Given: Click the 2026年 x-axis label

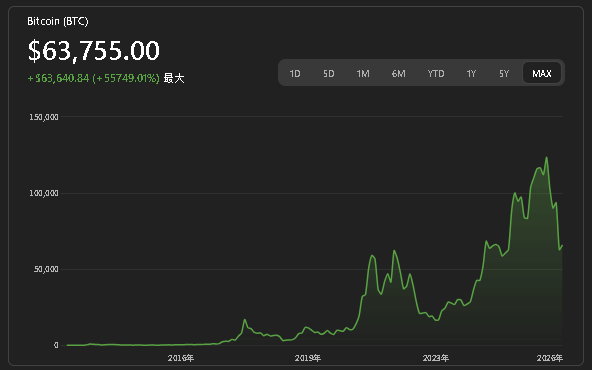Looking at the screenshot, I should pyautogui.click(x=550, y=358).
